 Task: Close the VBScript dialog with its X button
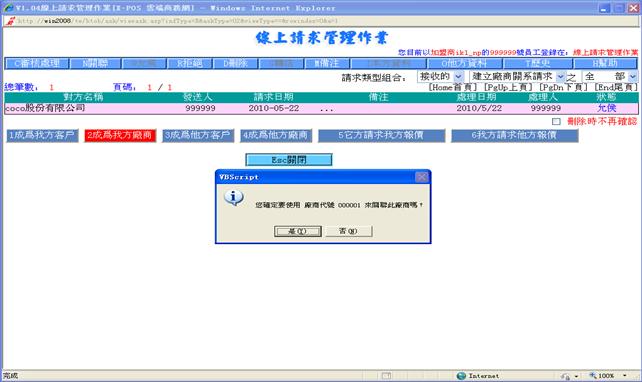[x=421, y=177]
